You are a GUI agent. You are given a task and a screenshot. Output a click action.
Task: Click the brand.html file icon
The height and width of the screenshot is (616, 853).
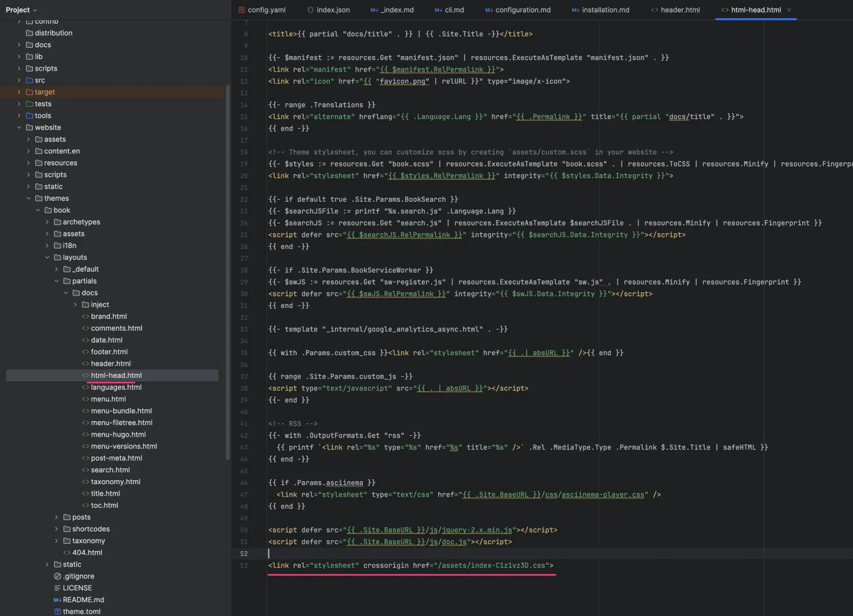coord(85,317)
